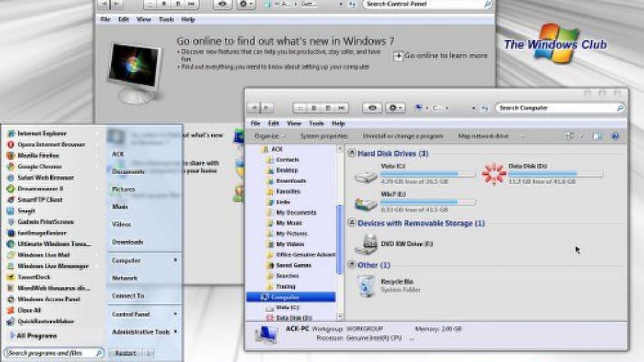
Task: Open All Programs in Start menu
Action: (x=33, y=336)
